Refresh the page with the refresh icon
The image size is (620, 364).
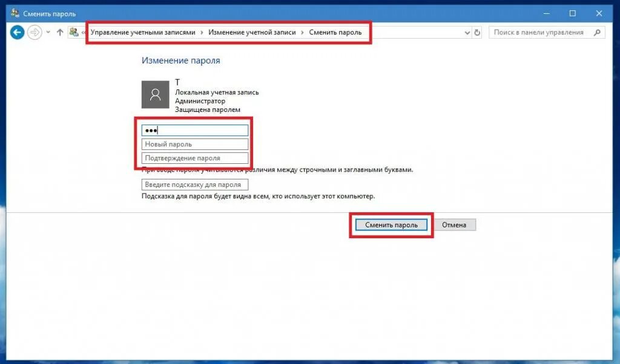click(477, 33)
